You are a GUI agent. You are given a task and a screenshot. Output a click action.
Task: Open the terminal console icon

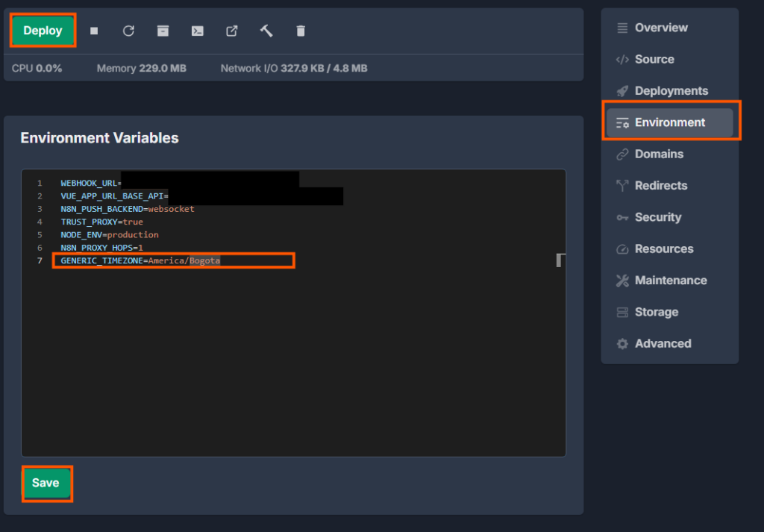[197, 31]
